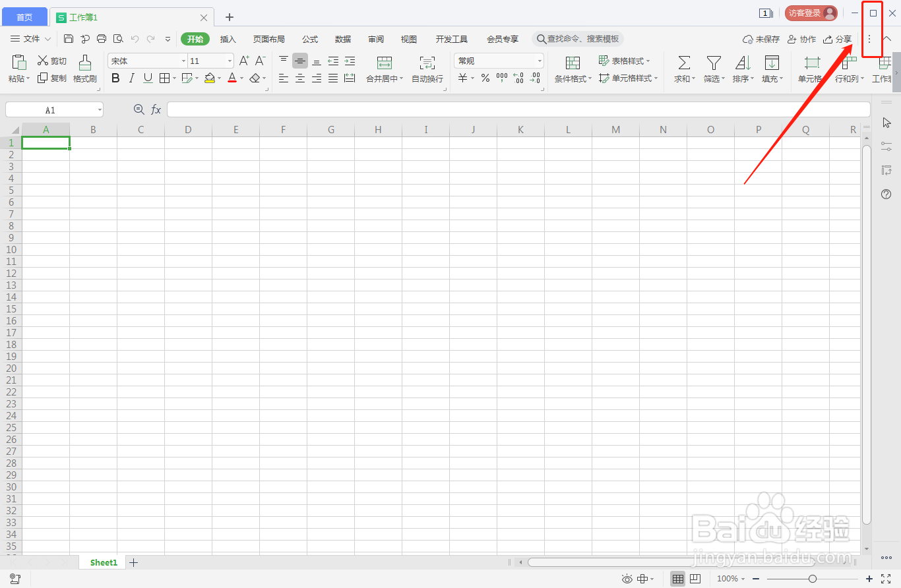This screenshot has width=901, height=588.
Task: Click the decrease decimal places icon
Action: pyautogui.click(x=536, y=78)
